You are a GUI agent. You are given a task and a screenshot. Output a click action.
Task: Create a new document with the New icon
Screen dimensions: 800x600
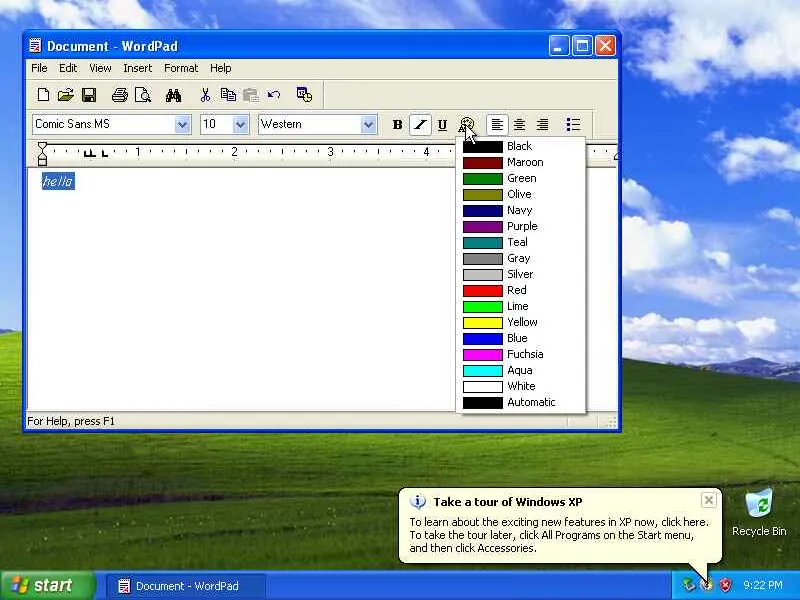click(x=43, y=95)
